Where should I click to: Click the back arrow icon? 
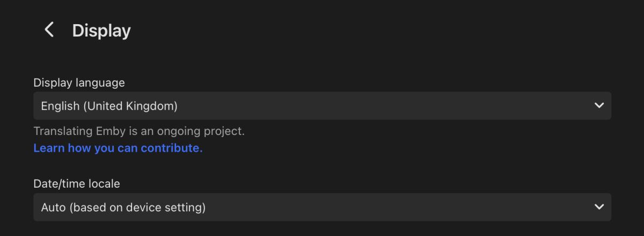click(49, 30)
